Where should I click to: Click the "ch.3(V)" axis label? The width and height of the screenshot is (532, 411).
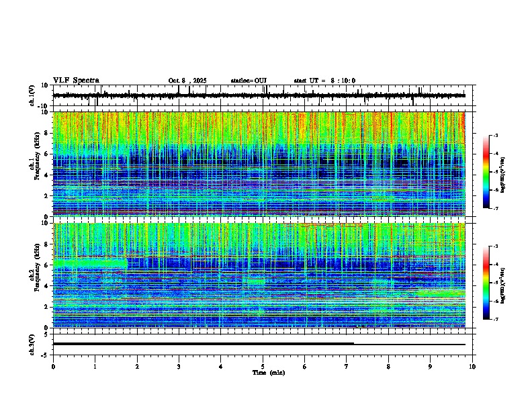coord(32,345)
